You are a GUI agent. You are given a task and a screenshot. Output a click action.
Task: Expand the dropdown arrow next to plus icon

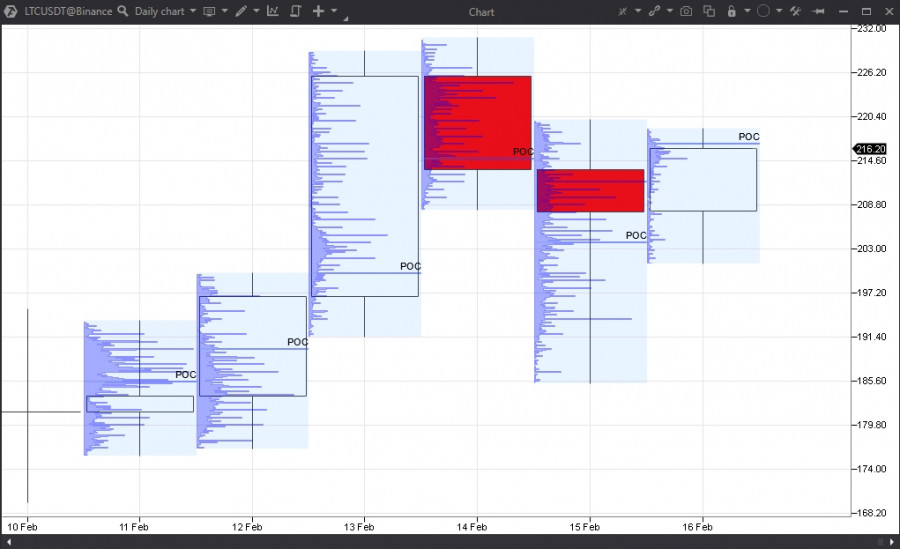click(x=334, y=11)
